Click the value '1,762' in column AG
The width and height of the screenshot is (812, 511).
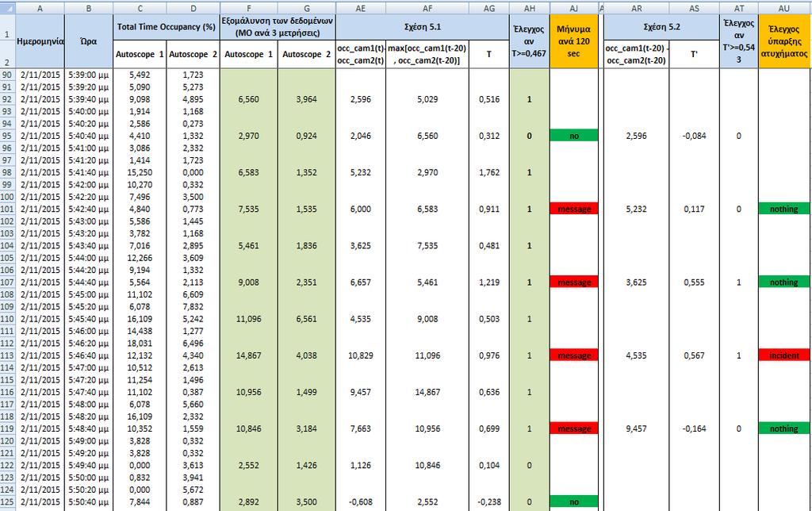488,172
